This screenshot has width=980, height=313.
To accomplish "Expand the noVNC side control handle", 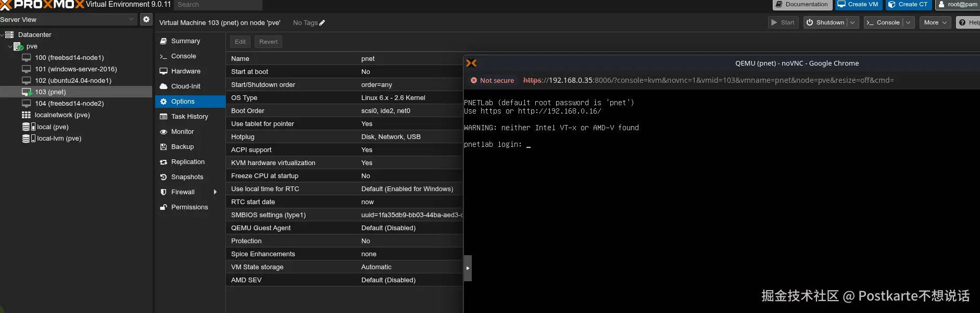I will (x=468, y=268).
